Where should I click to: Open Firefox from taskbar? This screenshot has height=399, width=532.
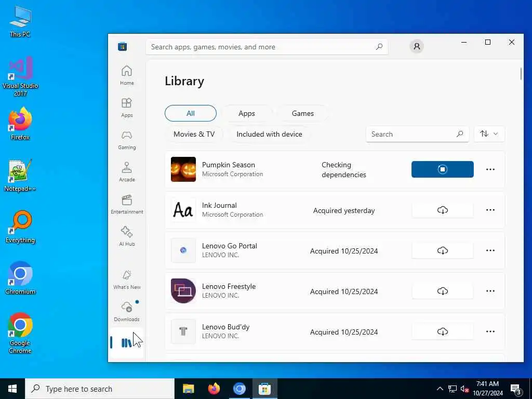(214, 389)
